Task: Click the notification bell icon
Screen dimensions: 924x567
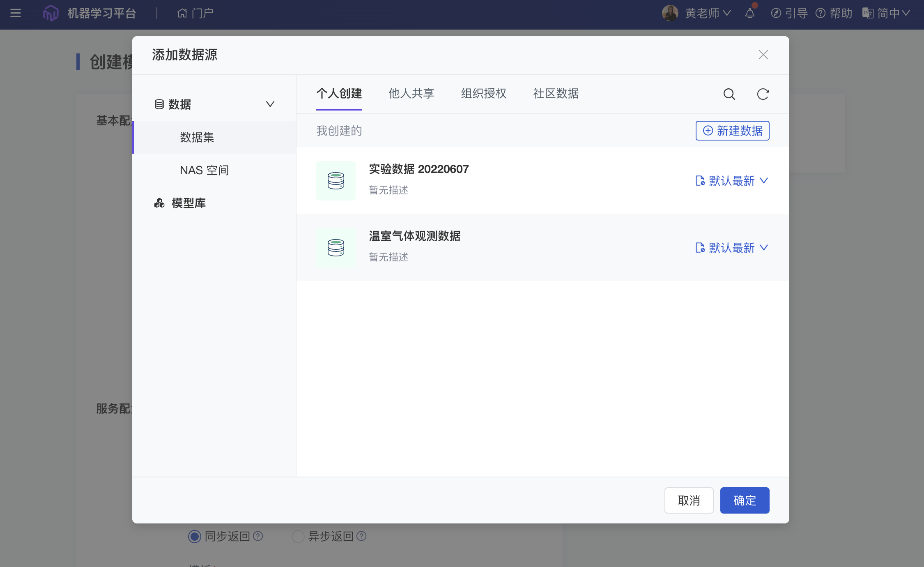Action: 749,13
